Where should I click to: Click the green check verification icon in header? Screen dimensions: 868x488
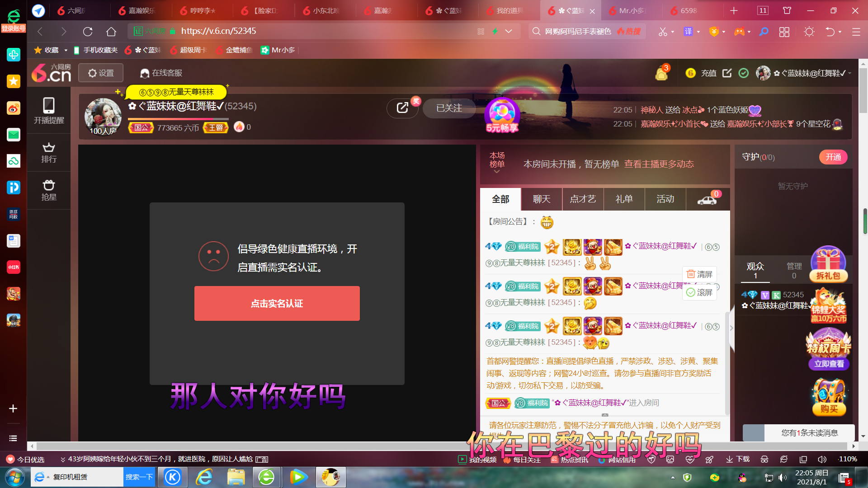click(744, 73)
